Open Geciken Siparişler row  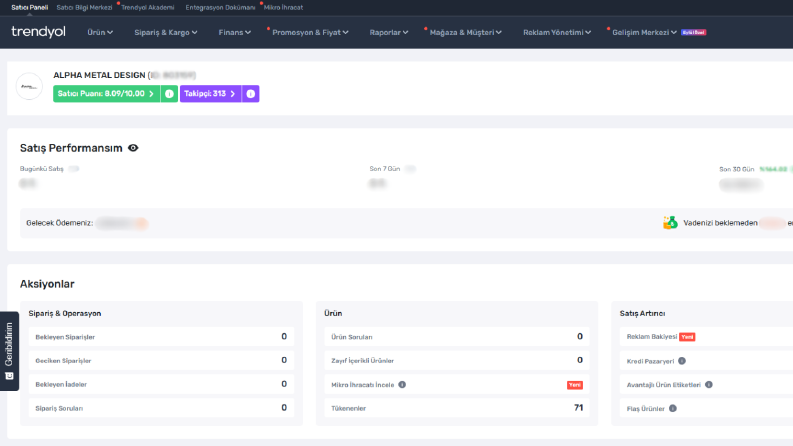click(x=161, y=361)
